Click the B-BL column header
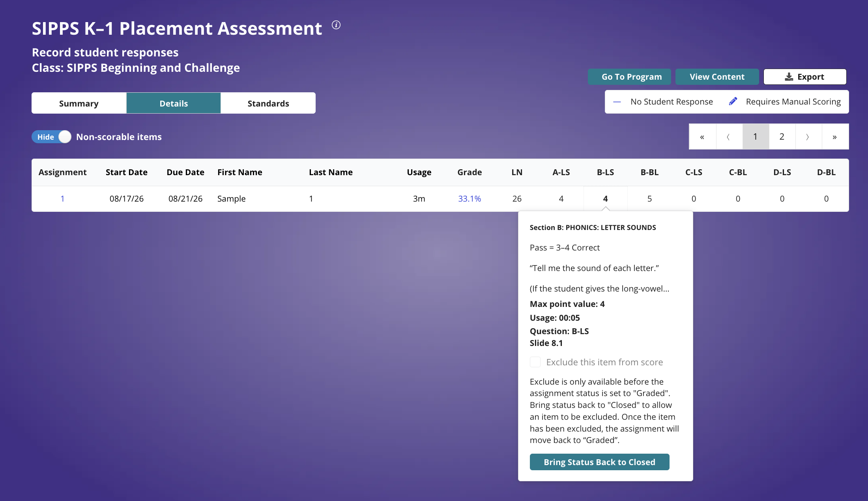Viewport: 868px width, 501px height. click(x=649, y=172)
